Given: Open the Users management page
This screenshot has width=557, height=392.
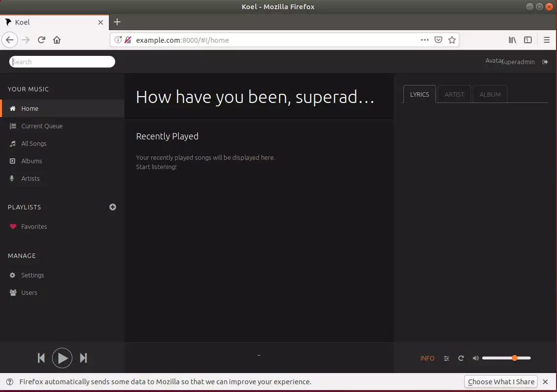Looking at the screenshot, I should (63, 292).
